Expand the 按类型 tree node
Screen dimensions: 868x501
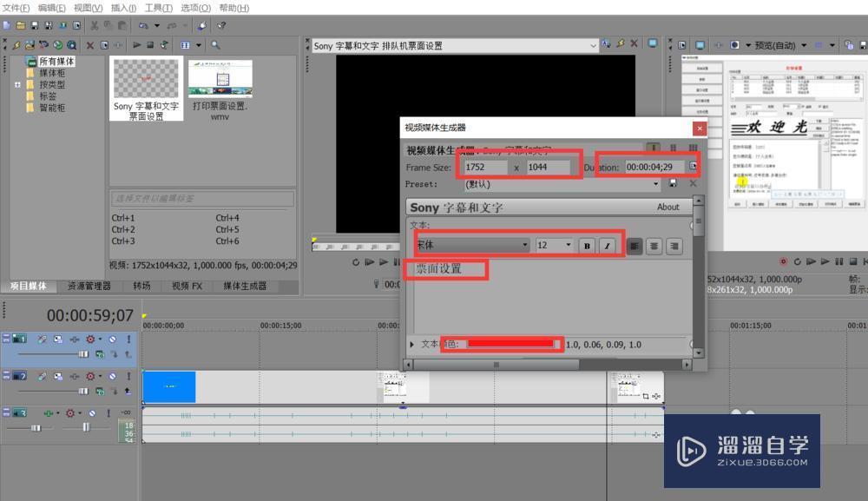pos(17,85)
